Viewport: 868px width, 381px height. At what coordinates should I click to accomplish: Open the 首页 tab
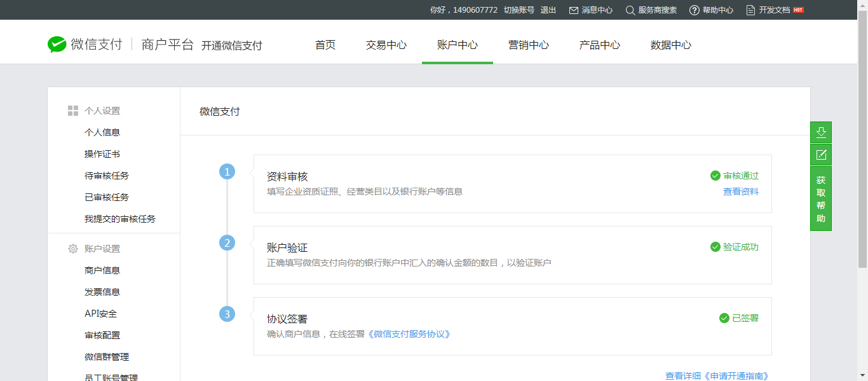click(x=325, y=45)
